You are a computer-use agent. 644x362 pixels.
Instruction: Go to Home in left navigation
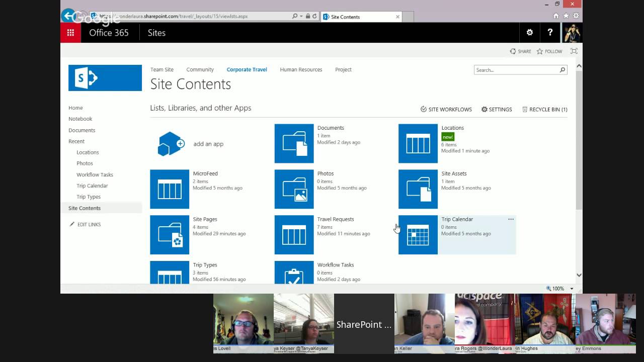click(x=75, y=108)
